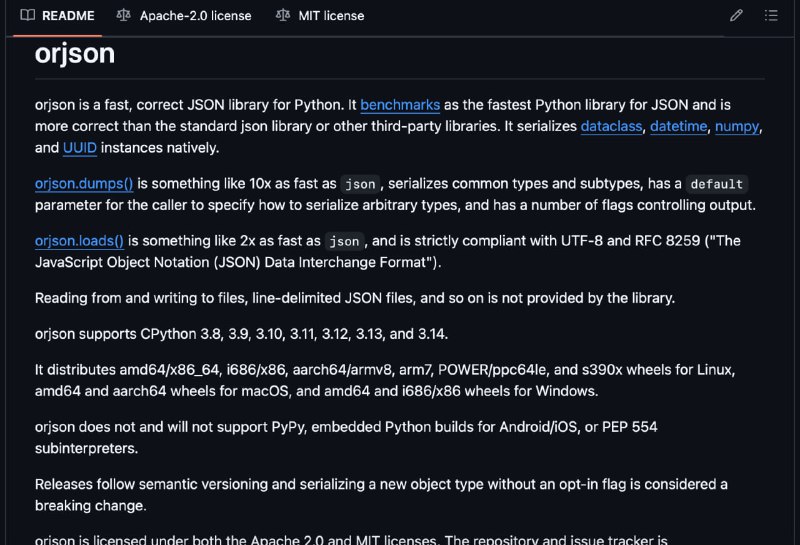The image size is (800, 545).
Task: Click the 'default' inline code text
Action: [716, 184]
